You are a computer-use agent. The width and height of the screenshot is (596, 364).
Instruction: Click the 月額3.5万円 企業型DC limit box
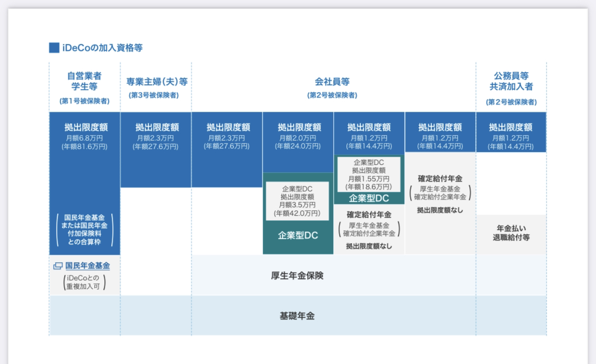[x=297, y=201]
